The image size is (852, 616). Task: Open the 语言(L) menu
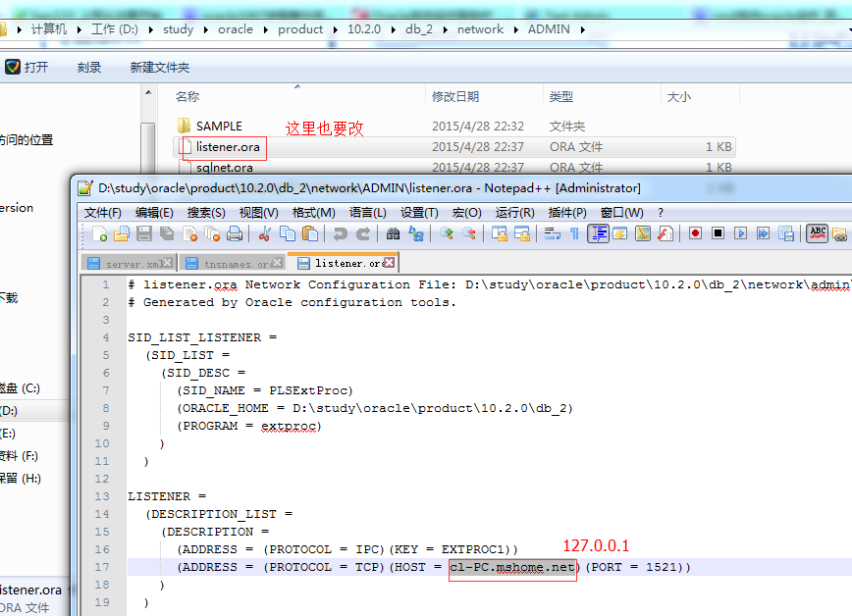click(368, 213)
